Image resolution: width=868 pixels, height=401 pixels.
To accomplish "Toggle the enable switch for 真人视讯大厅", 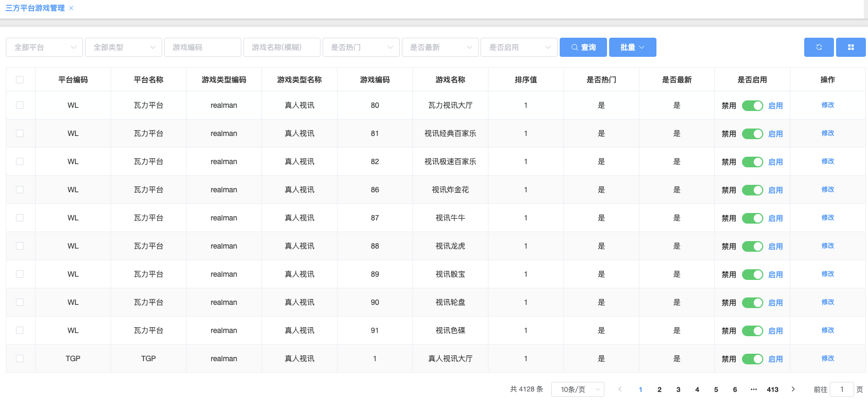I will click(x=752, y=359).
